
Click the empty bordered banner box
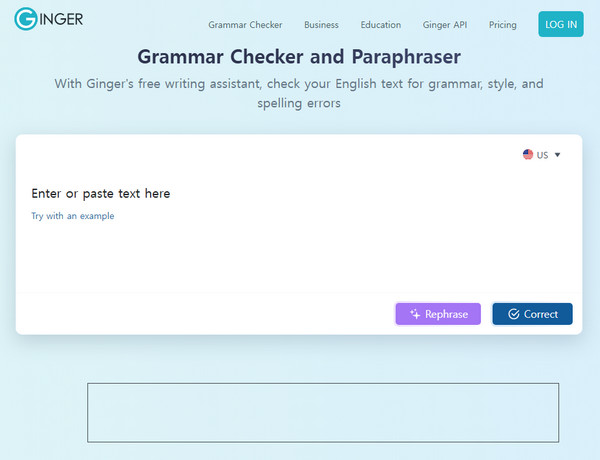323,413
